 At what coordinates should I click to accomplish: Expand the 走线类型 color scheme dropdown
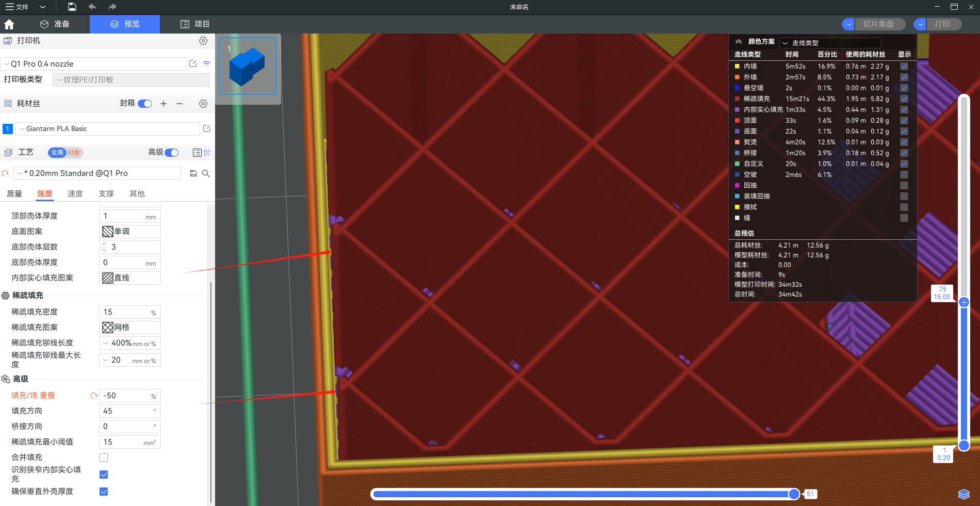pos(829,43)
